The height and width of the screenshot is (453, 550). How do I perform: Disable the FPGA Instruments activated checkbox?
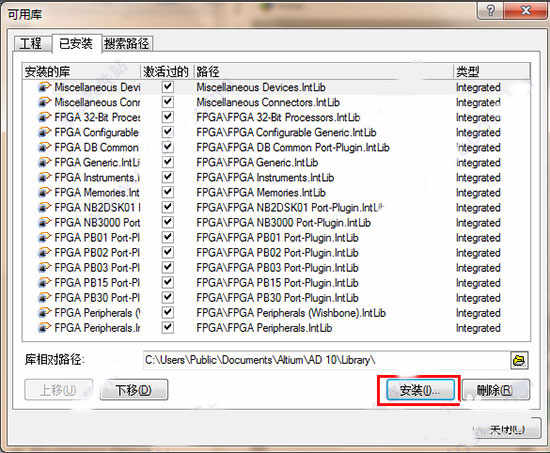[168, 177]
